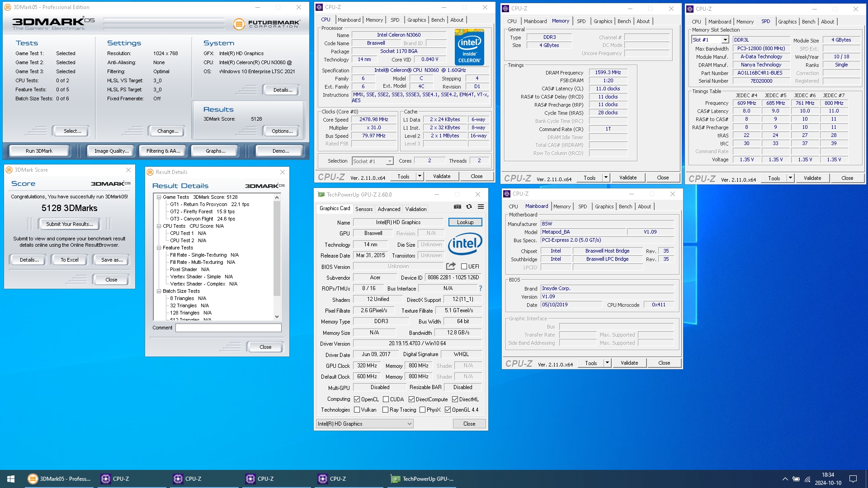
Task: Toggle the OpenGL 4.4 checkbox
Action: point(448,410)
